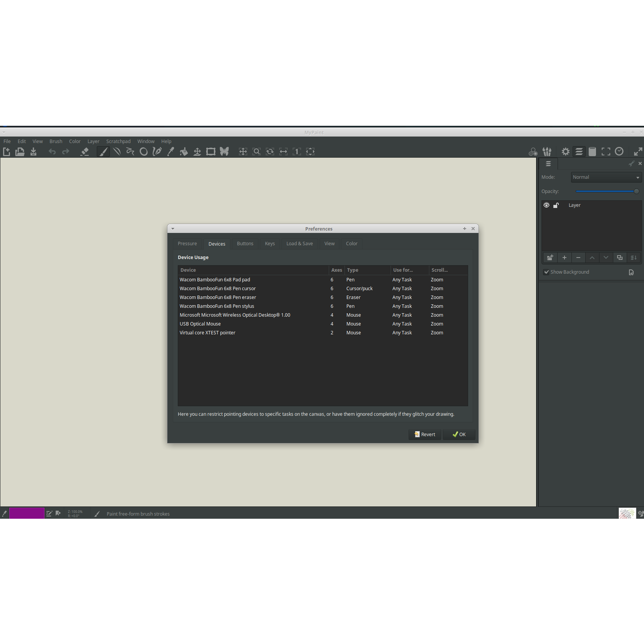
Task: Toggle the lock on the Layer
Action: tap(556, 205)
